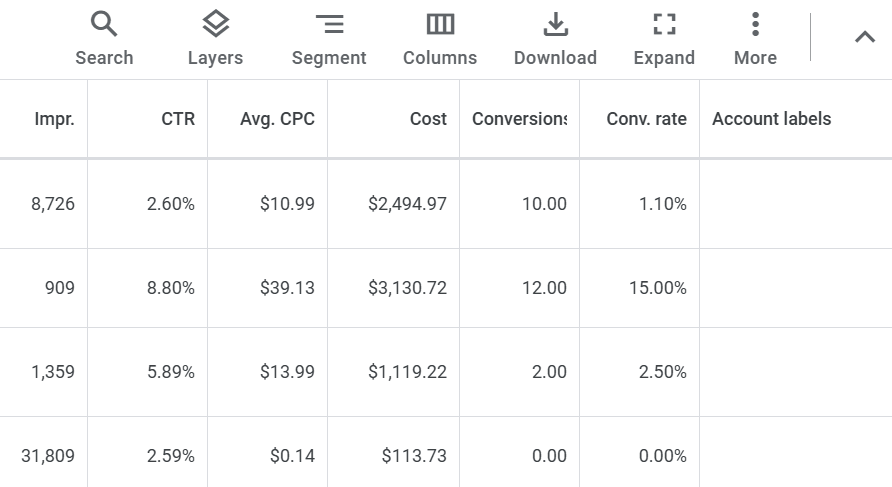Download the table report
Viewport: 892px width, 487px height.
(x=555, y=39)
